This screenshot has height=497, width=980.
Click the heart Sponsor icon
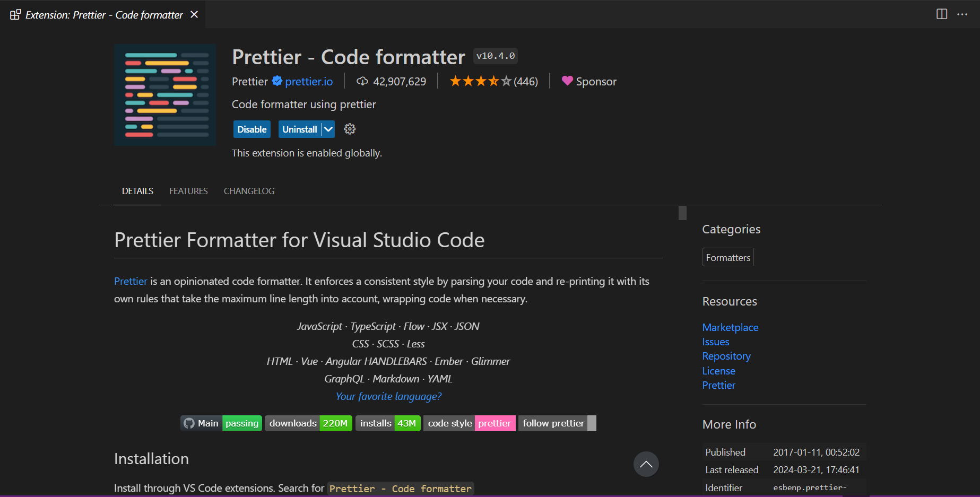[x=567, y=81]
